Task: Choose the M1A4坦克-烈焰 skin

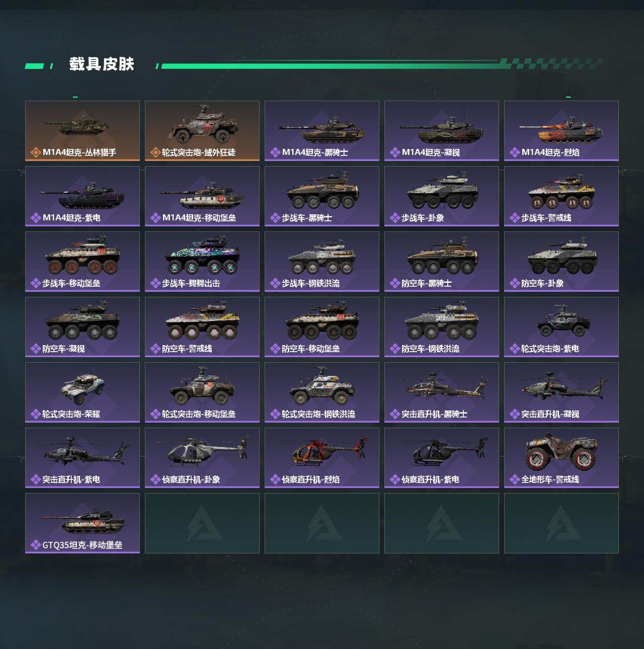Action: 561,131
